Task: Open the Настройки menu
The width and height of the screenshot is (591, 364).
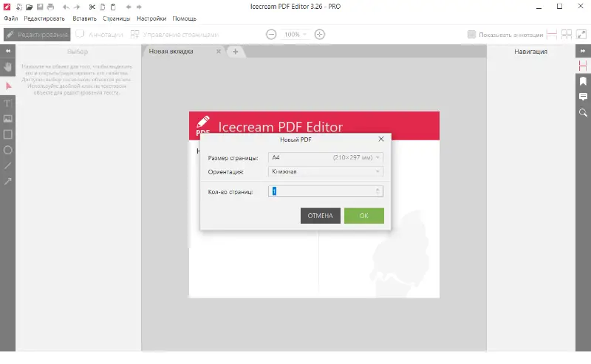Action: click(x=151, y=18)
